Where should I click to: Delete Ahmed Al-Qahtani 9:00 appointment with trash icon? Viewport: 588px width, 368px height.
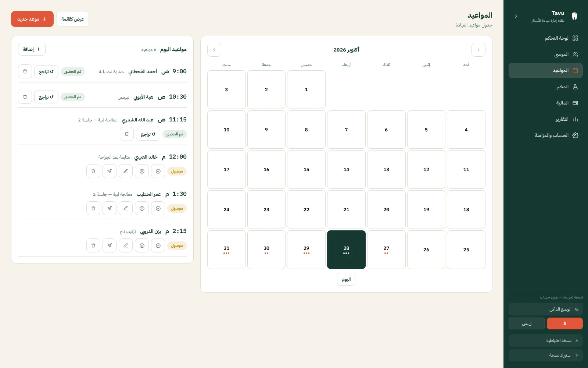click(x=25, y=71)
